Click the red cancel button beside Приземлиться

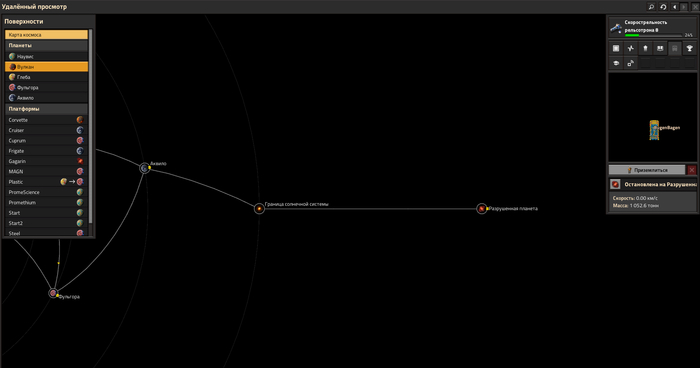692,170
